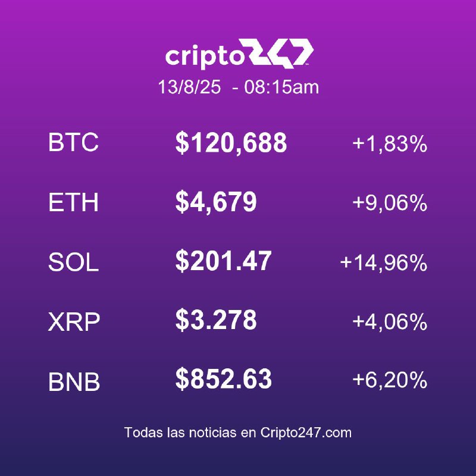The image size is (476, 476).
Task: Select the XRP ticker label
Action: 74,322
